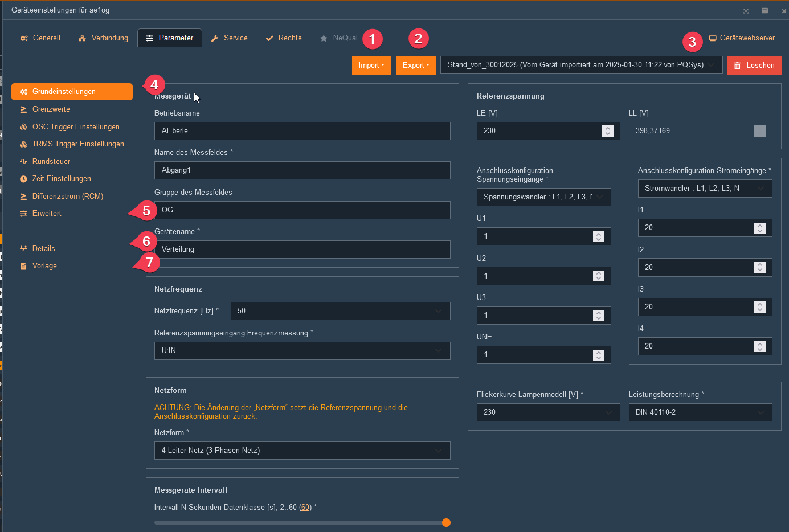Open the Gerätewebserver monitor icon
This screenshot has width=789, height=532.
coord(713,38)
